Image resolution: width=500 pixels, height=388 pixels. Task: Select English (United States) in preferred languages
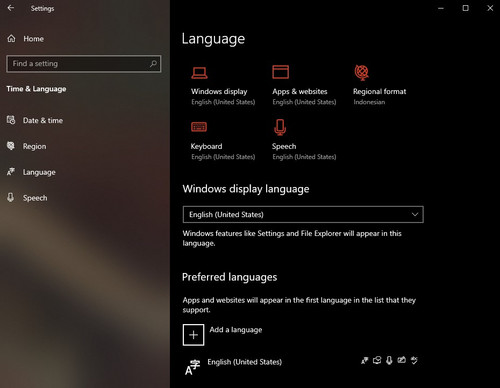tap(244, 362)
